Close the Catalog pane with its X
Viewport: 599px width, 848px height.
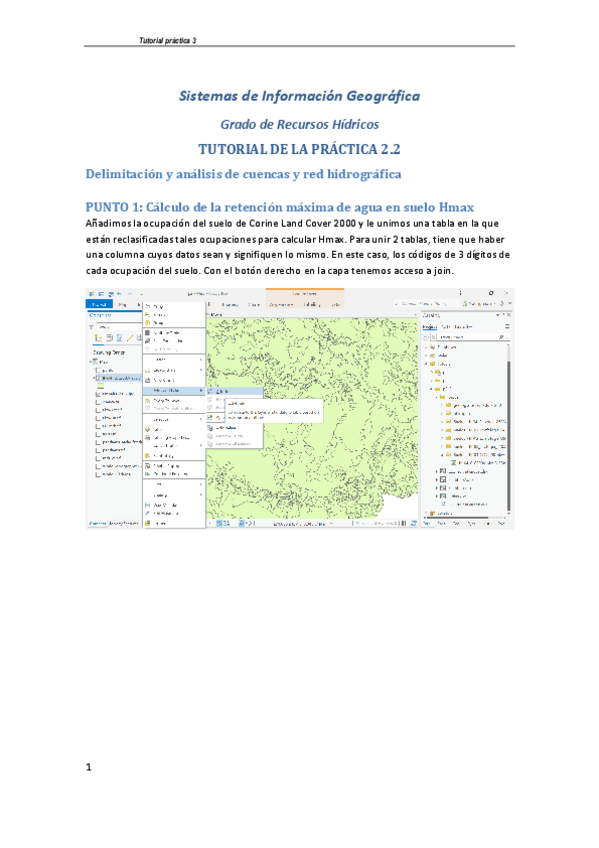[509, 315]
